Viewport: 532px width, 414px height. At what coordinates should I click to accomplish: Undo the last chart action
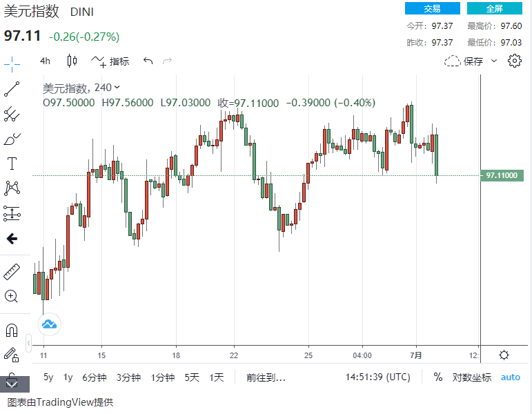coord(148,61)
